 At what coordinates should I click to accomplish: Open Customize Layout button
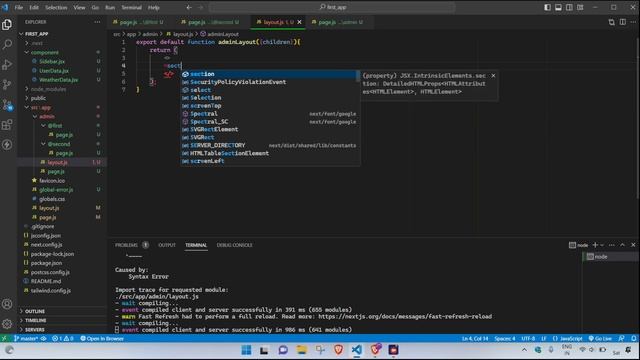click(x=580, y=7)
